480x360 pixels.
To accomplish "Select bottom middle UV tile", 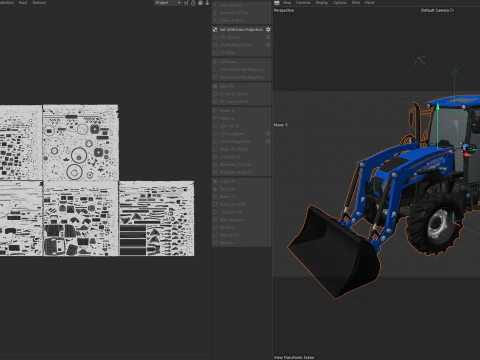I will click(x=81, y=219).
